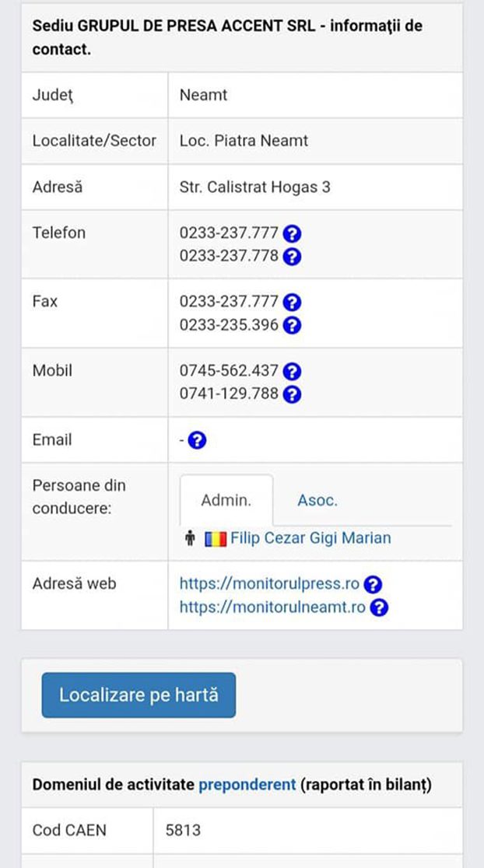This screenshot has width=484, height=868.
Task: Select the Admin. tab
Action: (x=226, y=499)
